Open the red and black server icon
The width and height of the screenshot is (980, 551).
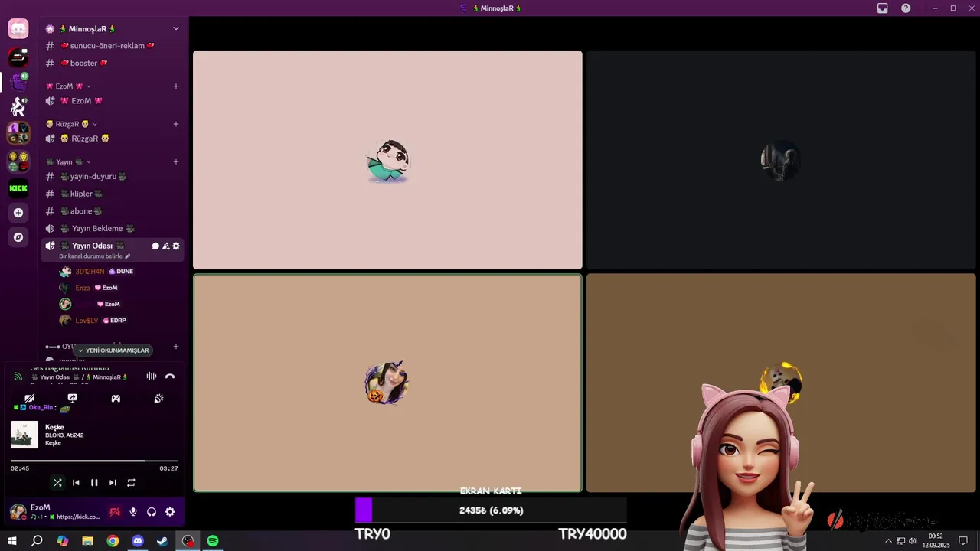click(18, 57)
